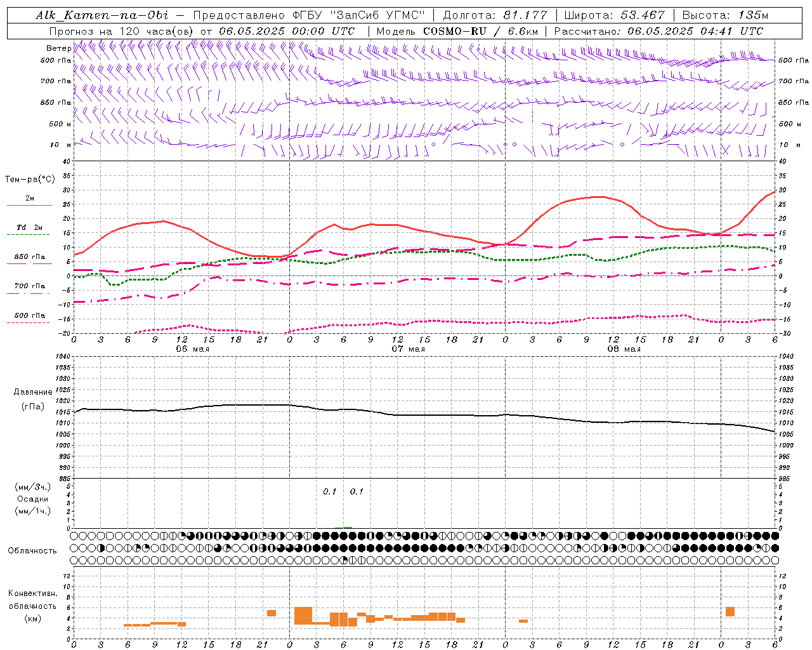Screen dimensions: 812x650
Task: Select the latitude value Широта: 53.467
Action: [x=614, y=15]
